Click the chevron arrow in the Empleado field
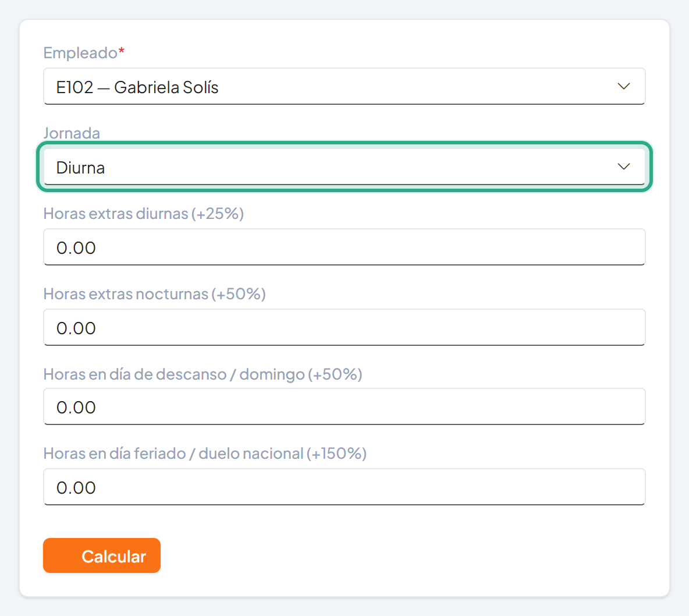Image resolution: width=689 pixels, height=616 pixels. click(623, 86)
